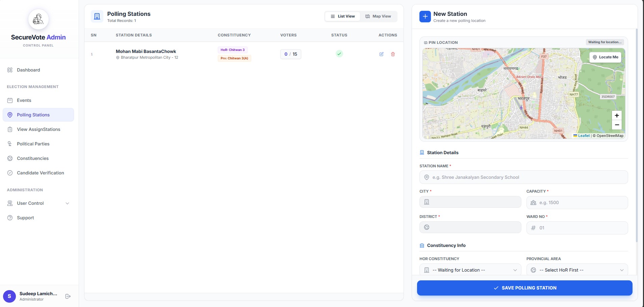
Task: Click the SecureVote Admin logo avatar
Action: click(x=38, y=20)
